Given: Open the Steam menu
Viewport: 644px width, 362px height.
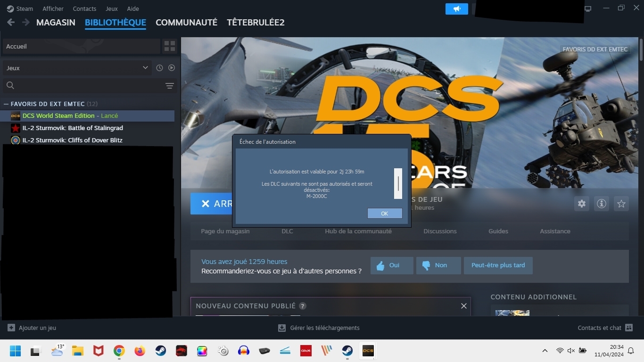Looking at the screenshot, I should pyautogui.click(x=20, y=8).
